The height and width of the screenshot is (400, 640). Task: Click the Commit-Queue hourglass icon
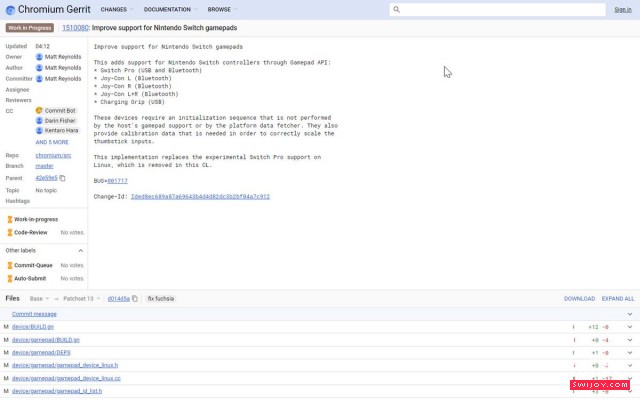(x=10, y=265)
